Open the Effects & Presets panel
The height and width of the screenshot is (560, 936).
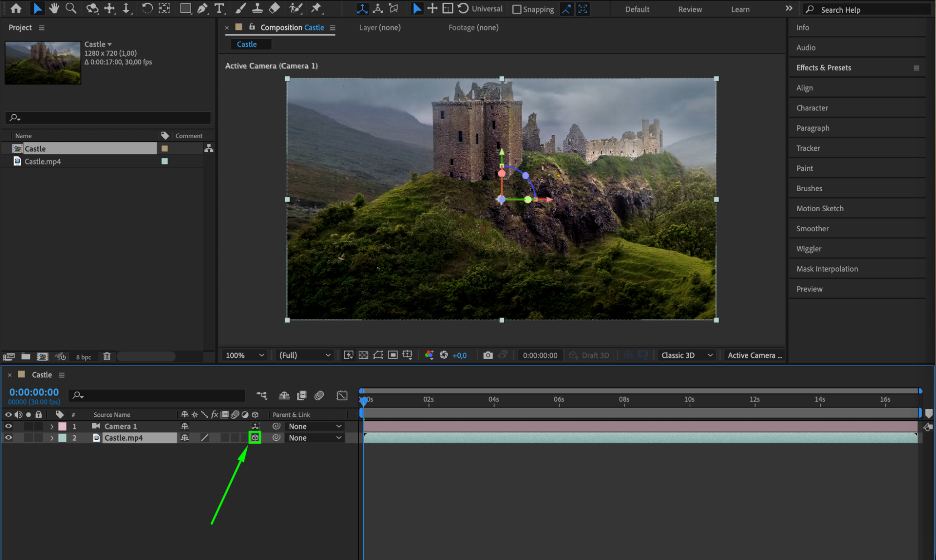pyautogui.click(x=824, y=68)
